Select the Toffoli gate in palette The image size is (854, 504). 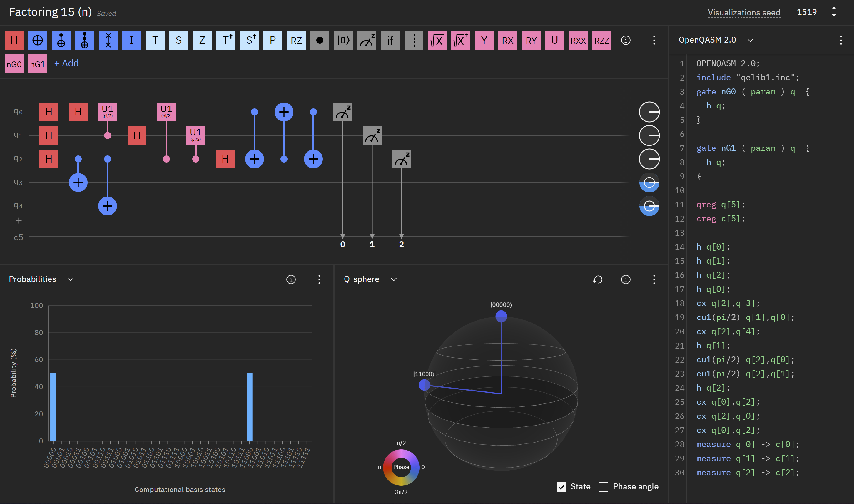coord(85,41)
